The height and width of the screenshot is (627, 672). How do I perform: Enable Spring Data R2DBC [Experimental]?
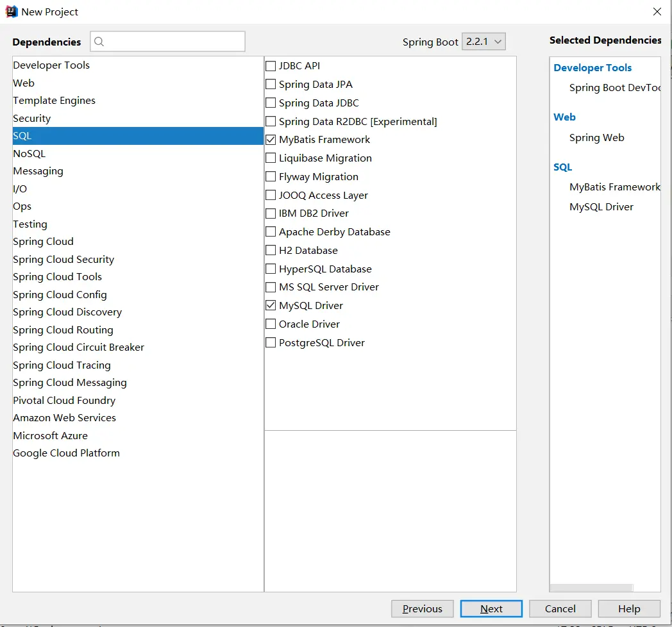pyautogui.click(x=271, y=121)
